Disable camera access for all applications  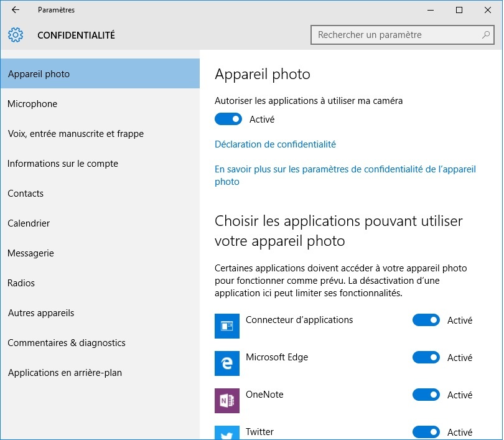[228, 119]
